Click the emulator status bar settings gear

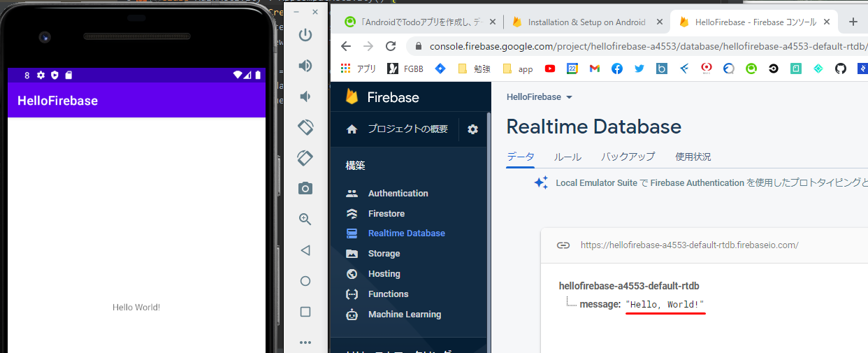[41, 75]
